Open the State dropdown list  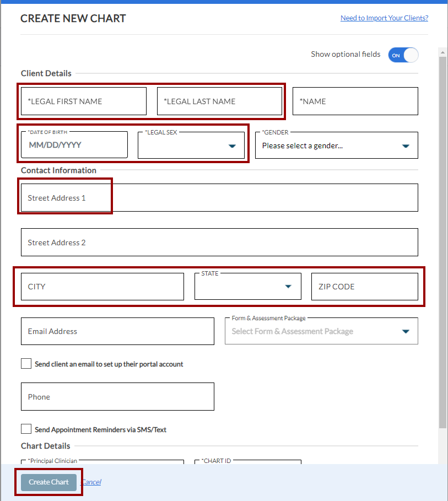pos(247,287)
